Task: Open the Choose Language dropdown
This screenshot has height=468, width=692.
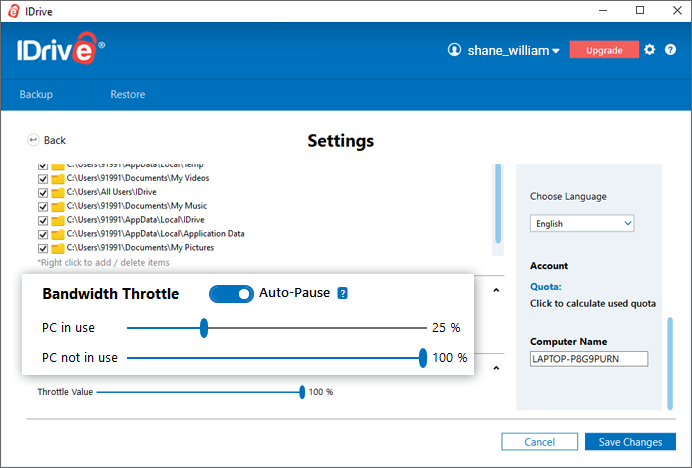Action: [581, 223]
